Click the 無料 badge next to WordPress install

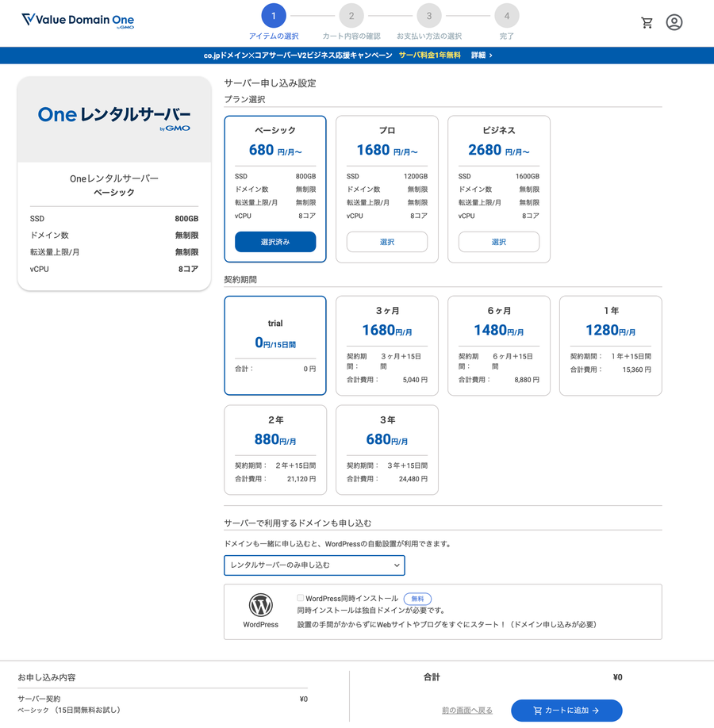417,599
